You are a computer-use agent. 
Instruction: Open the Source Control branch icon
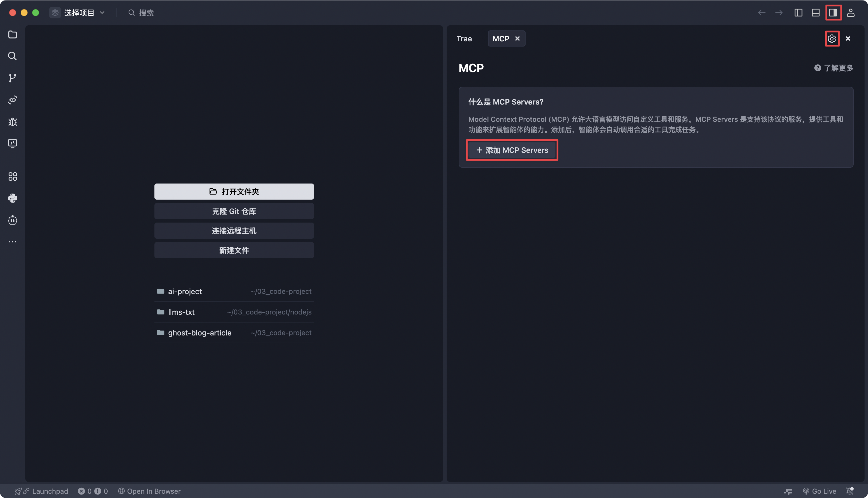click(x=13, y=78)
